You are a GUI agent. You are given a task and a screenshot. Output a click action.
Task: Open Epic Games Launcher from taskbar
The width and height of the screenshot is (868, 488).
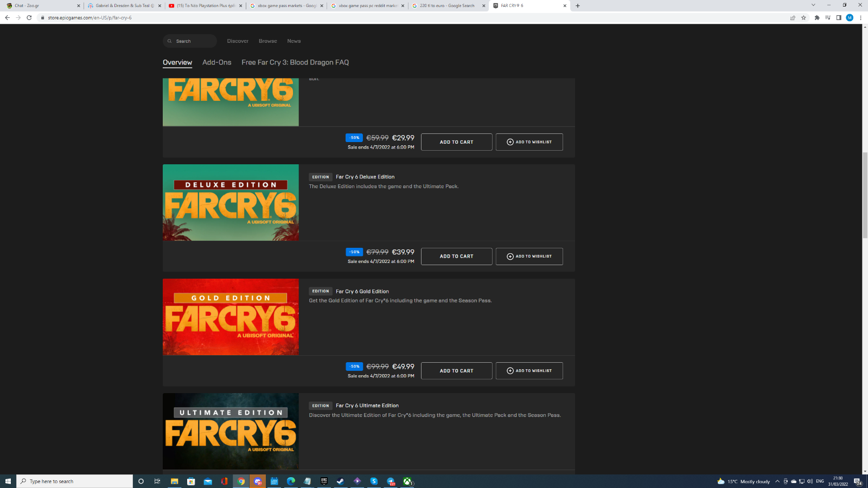[324, 481]
